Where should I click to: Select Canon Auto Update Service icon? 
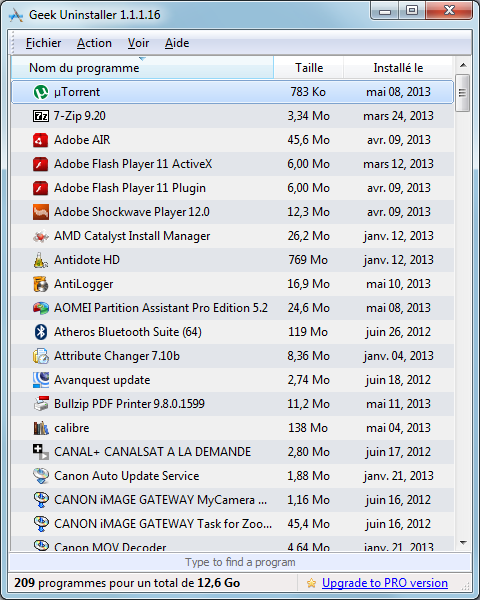click(x=41, y=476)
